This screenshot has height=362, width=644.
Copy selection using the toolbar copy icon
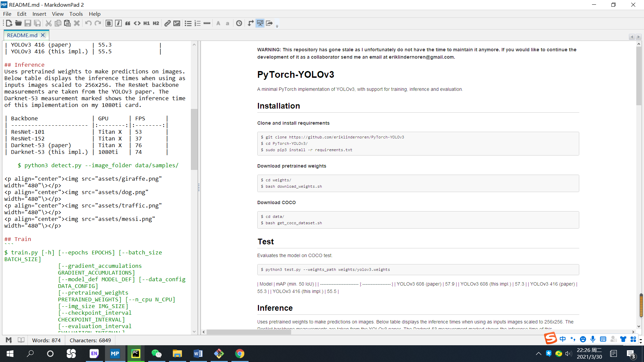click(x=58, y=23)
